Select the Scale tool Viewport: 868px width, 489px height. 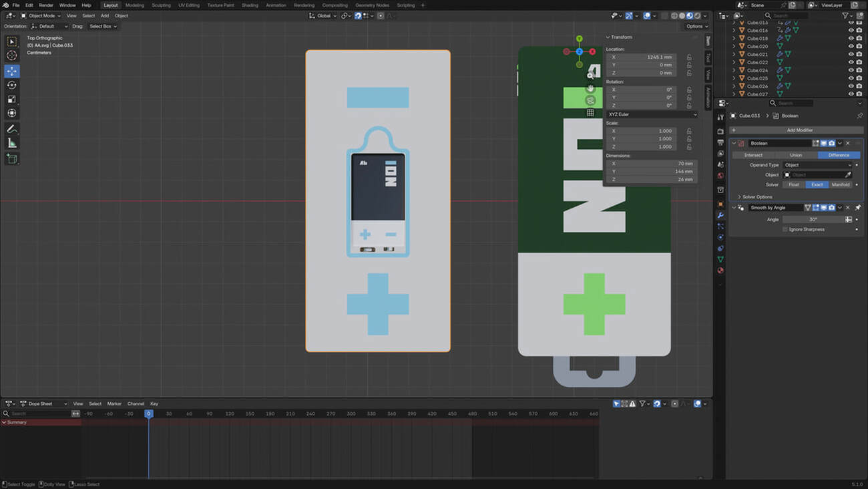click(x=11, y=99)
